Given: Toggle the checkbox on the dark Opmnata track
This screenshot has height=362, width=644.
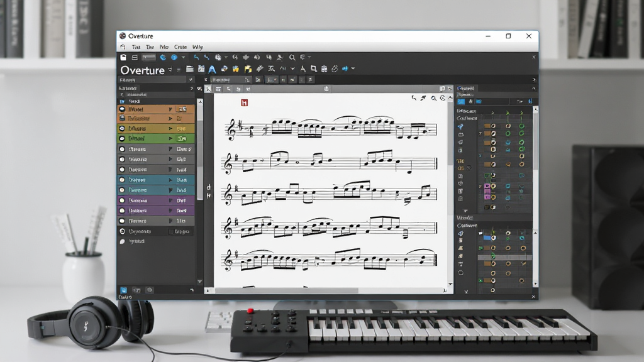Looking at the screenshot, I should (171, 231).
